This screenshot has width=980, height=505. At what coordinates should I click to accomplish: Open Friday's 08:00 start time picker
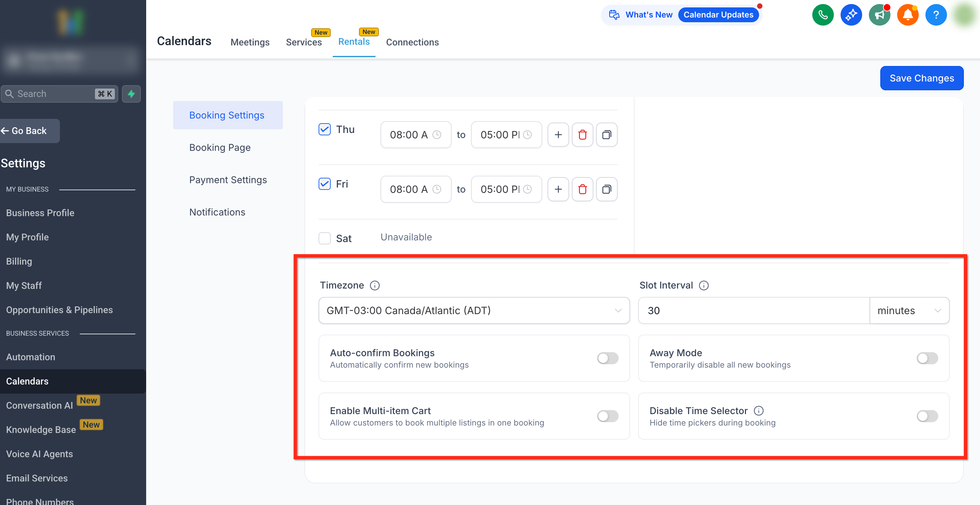pyautogui.click(x=416, y=189)
